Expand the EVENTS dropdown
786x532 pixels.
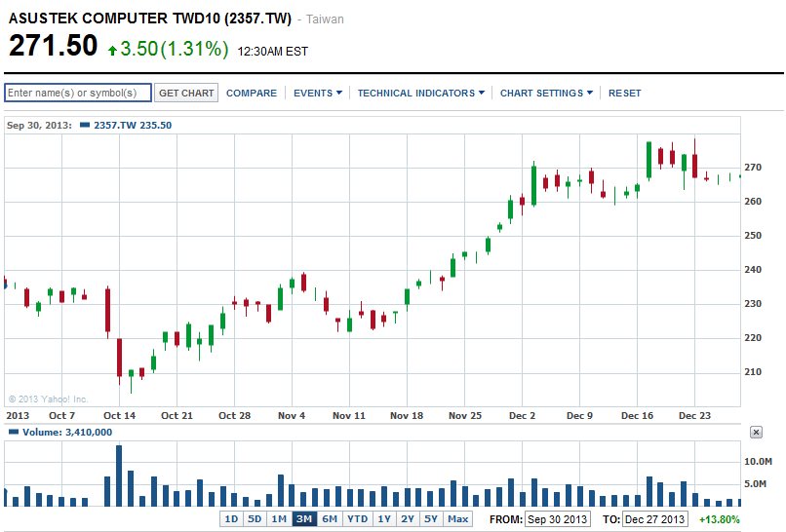tap(318, 93)
